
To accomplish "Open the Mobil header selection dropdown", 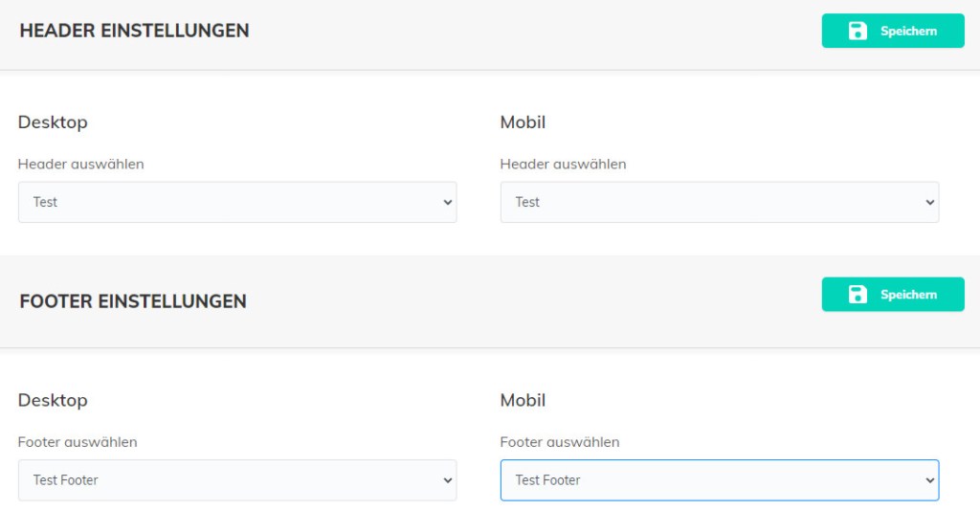I will [x=719, y=203].
